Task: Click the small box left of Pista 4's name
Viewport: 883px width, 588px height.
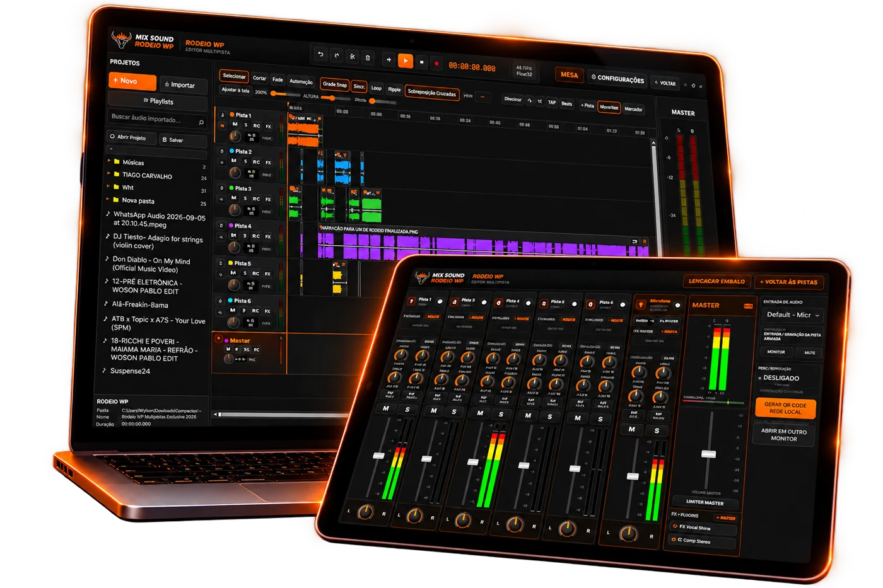Action: pos(221,225)
